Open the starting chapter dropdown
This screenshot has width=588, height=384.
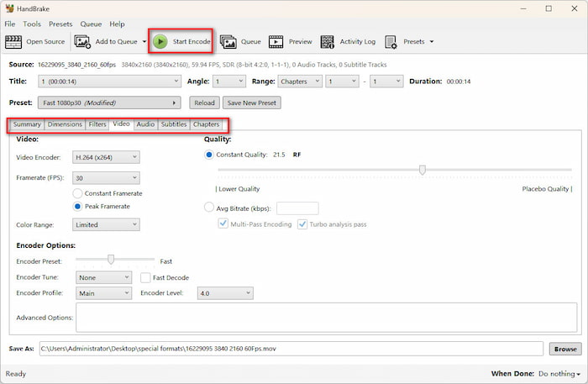pyautogui.click(x=342, y=82)
